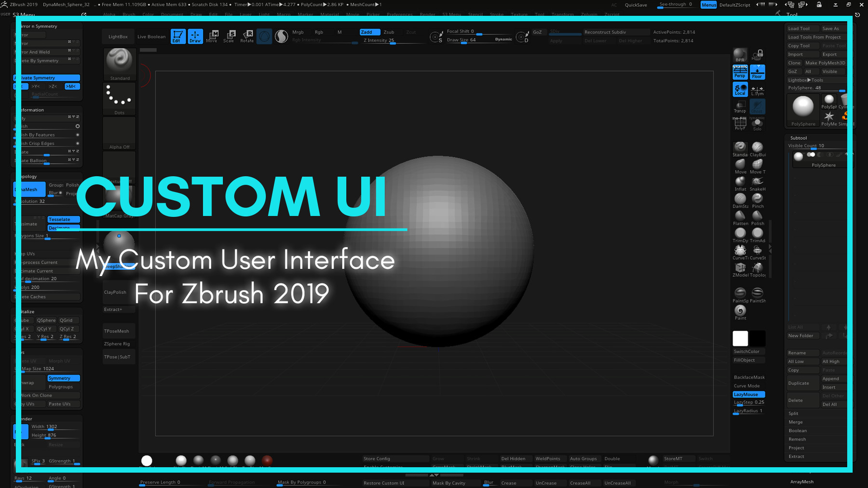Adjust the Draw Size slider

(x=479, y=40)
